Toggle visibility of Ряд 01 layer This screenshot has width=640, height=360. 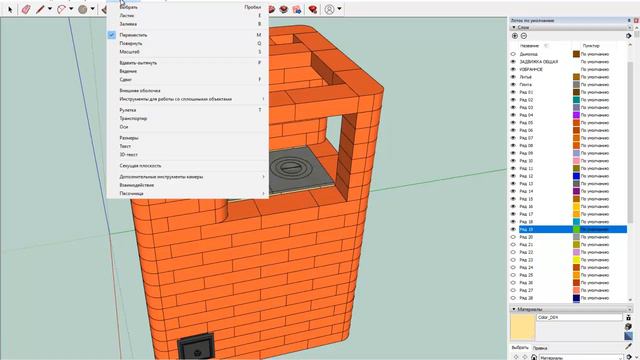coord(513,92)
